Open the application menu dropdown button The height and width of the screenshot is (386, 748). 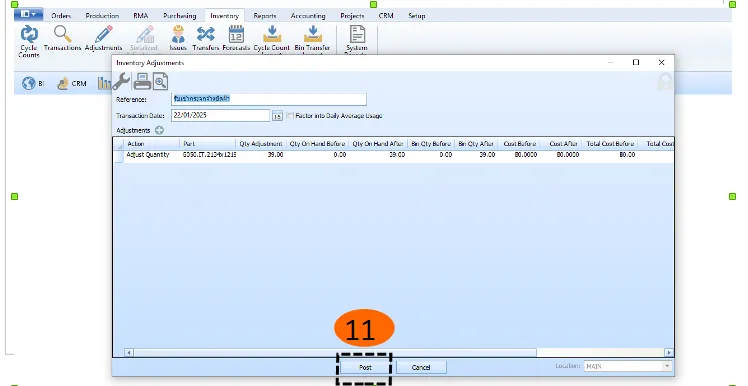coord(29,14)
